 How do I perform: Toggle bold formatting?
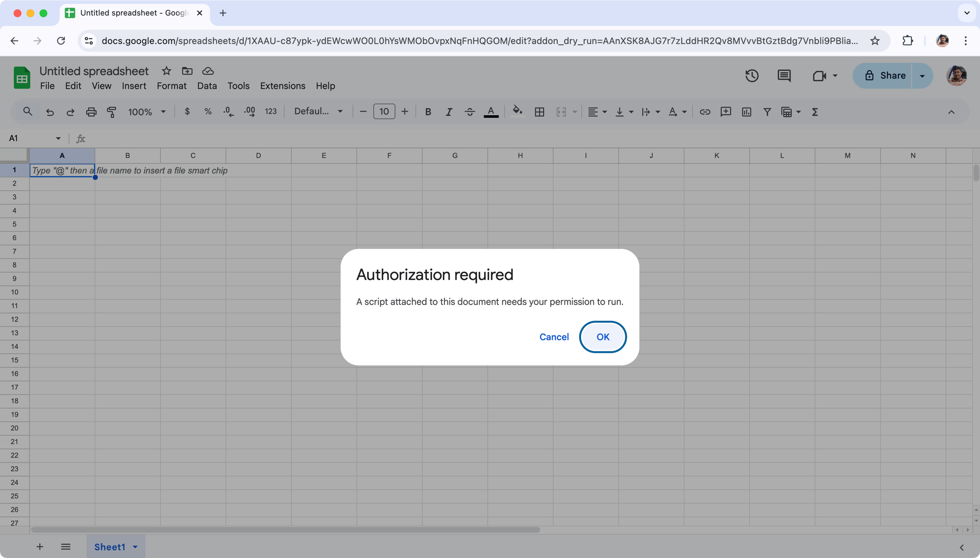coord(428,111)
